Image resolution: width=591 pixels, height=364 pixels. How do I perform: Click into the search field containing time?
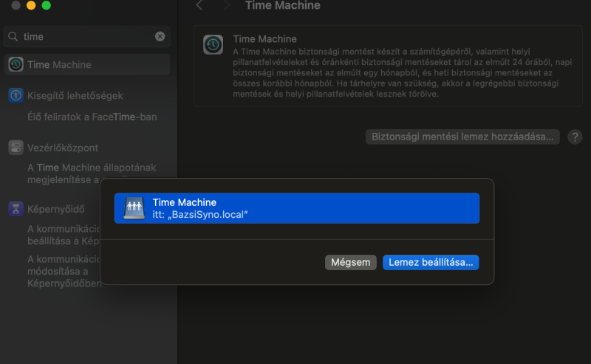tap(86, 37)
